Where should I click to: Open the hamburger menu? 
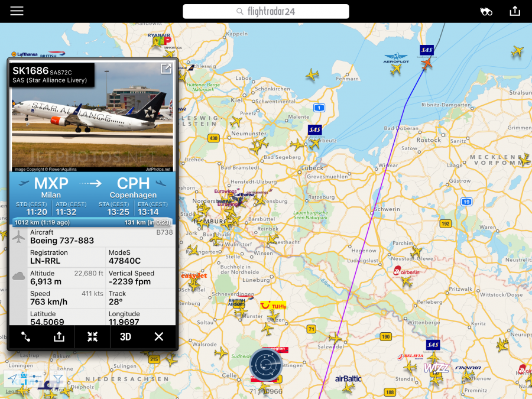tap(17, 11)
